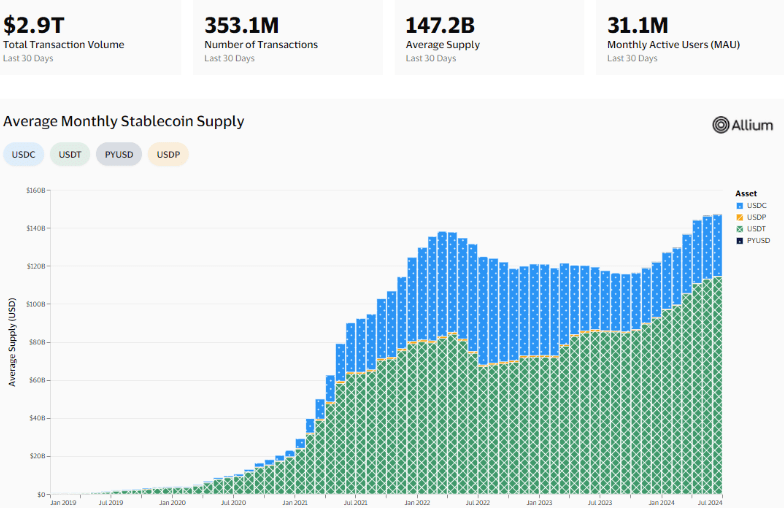Click the green USDT legend swatch
Screen dimensions: 784x508
(739, 229)
